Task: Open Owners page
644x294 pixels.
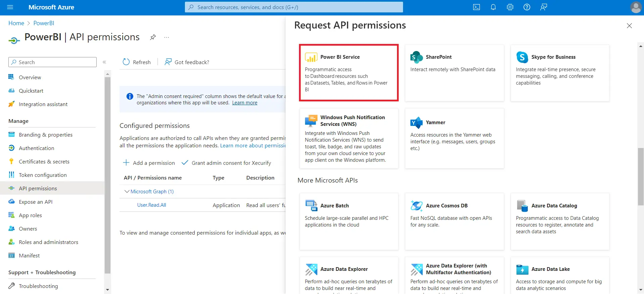Action: pos(28,229)
